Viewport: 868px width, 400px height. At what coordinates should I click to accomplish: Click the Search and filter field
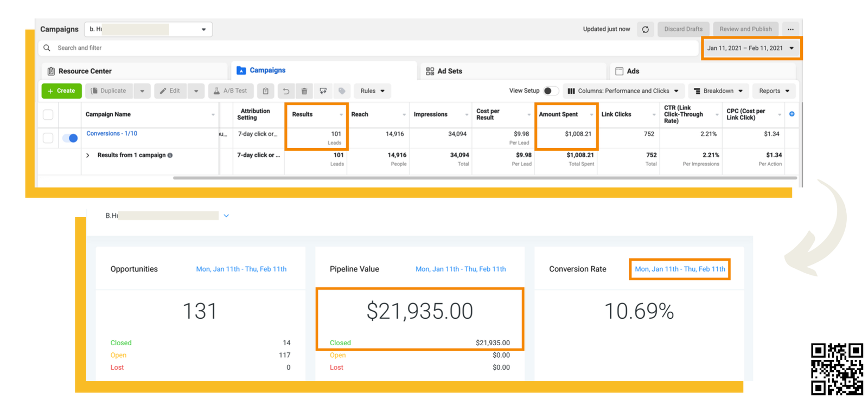(325, 48)
